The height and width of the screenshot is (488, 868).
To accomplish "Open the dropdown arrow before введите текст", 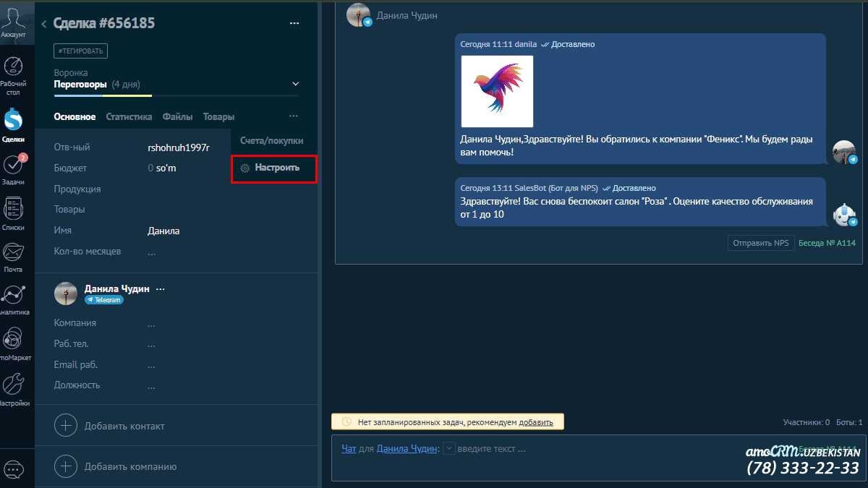I will [x=448, y=448].
